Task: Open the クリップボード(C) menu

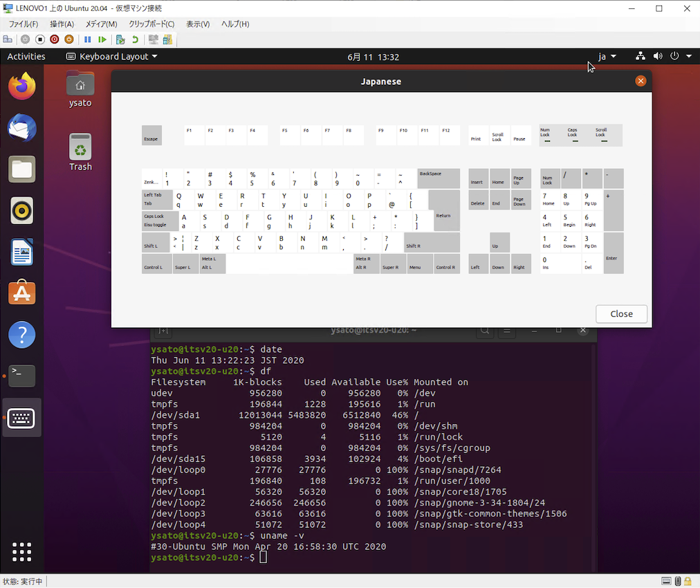Action: (x=151, y=24)
